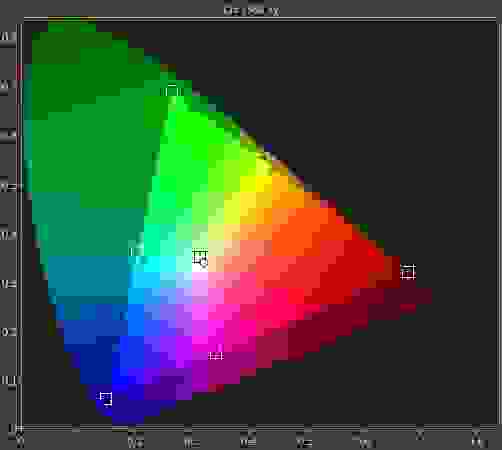
Task: Pick the bright cyan area near center
Action: click(152, 264)
